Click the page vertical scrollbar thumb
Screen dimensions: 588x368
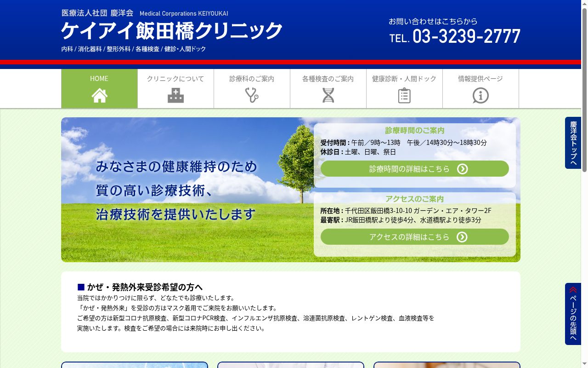pos(584,90)
